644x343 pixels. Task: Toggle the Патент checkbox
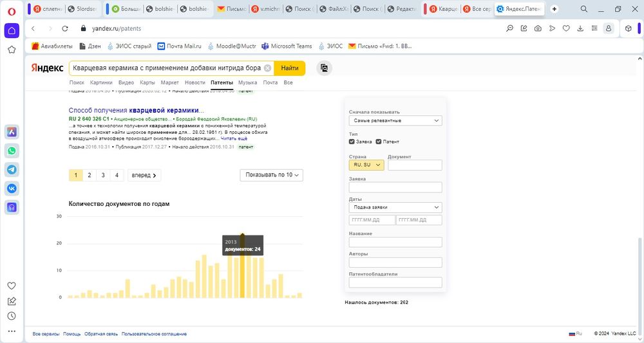[379, 142]
